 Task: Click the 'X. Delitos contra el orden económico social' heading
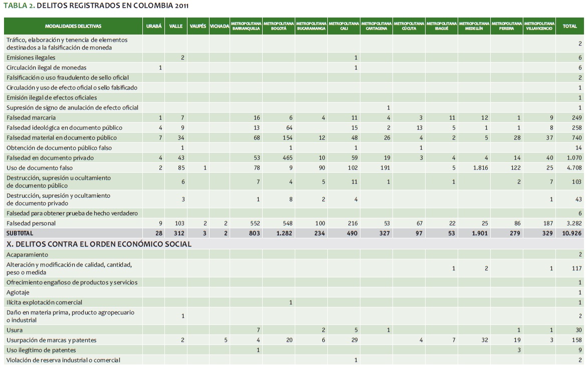98,244
